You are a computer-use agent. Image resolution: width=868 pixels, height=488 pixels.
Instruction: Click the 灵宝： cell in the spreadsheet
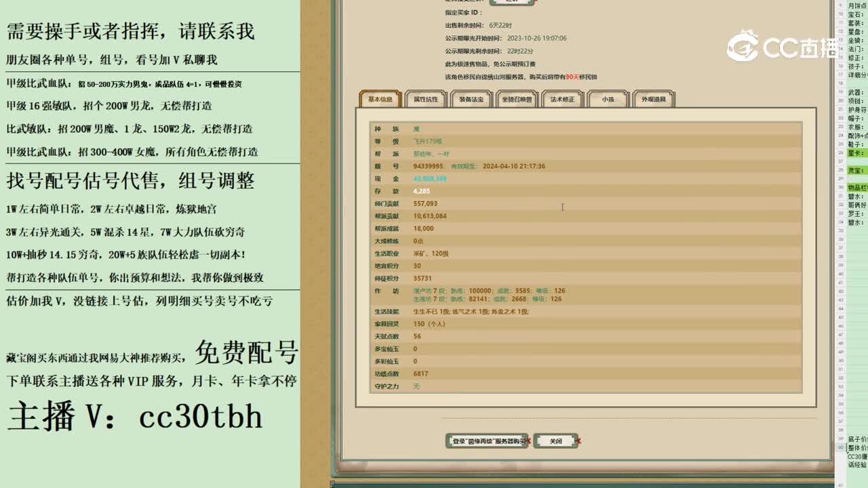click(x=856, y=170)
